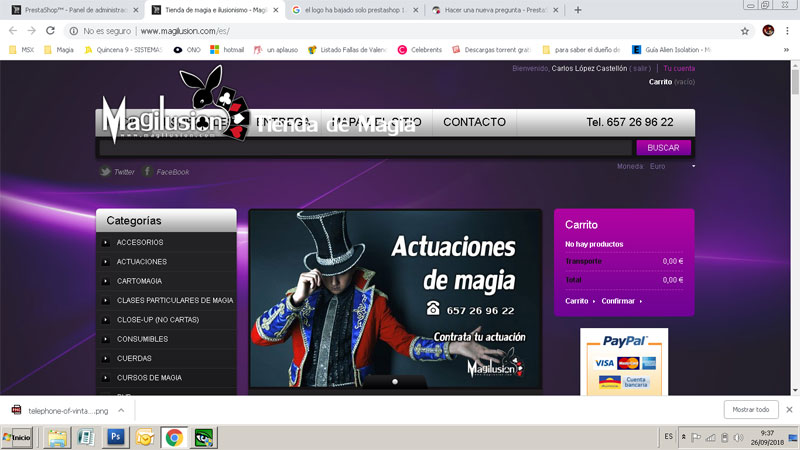The width and height of the screenshot is (800, 450).
Task: Click the 'Tu cuenta' link
Action: pos(679,68)
